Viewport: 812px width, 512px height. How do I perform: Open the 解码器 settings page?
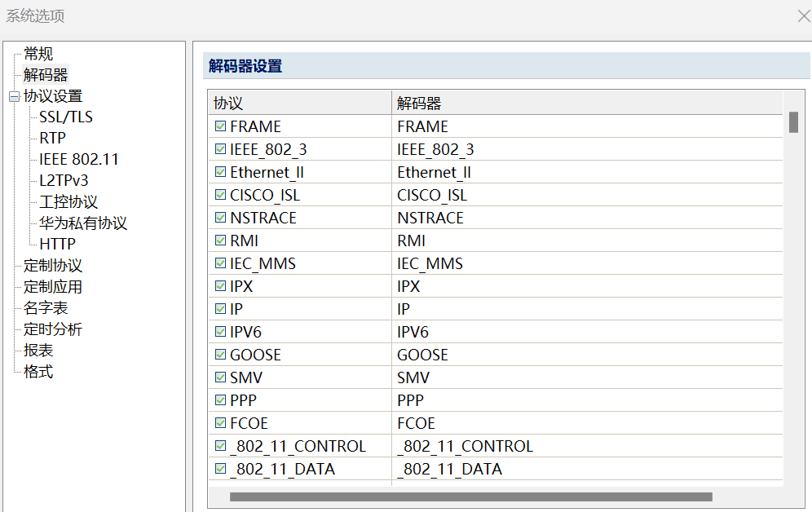(46, 75)
